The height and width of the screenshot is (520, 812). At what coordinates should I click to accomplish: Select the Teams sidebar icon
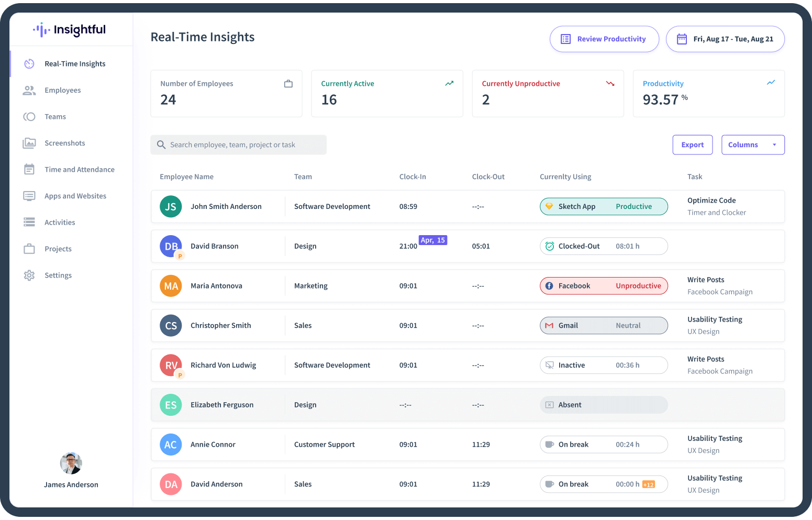click(29, 116)
